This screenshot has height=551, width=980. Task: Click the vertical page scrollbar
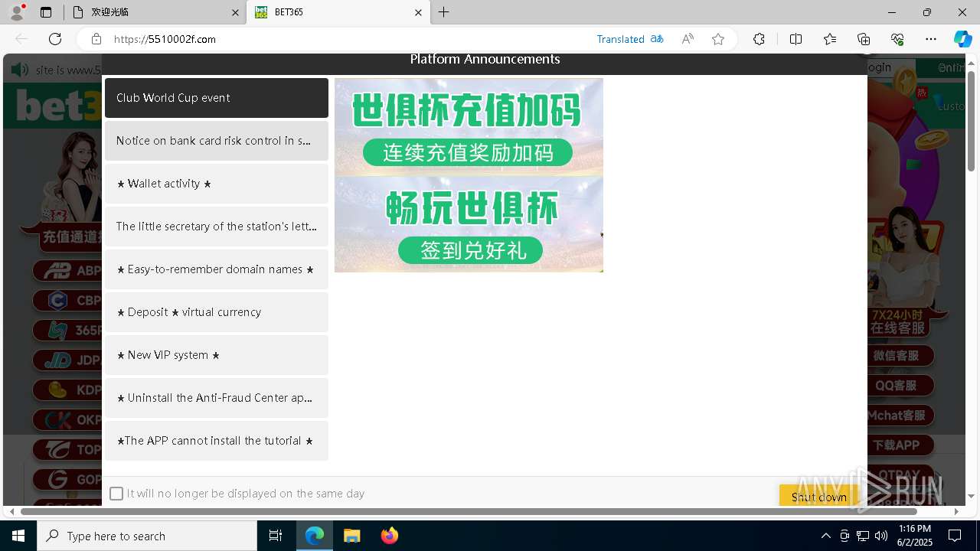click(972, 122)
